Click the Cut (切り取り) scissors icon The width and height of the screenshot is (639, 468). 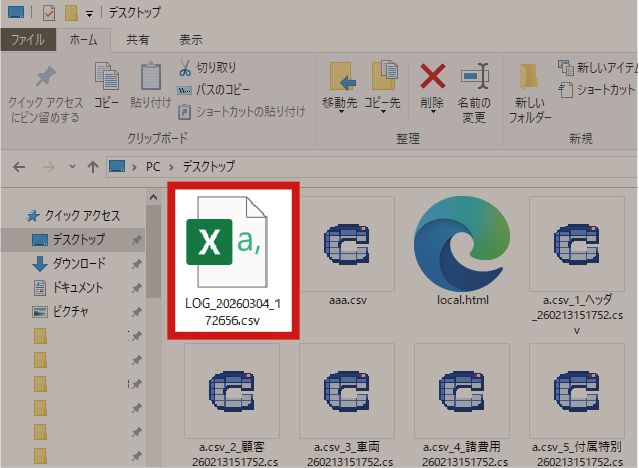coord(186,68)
